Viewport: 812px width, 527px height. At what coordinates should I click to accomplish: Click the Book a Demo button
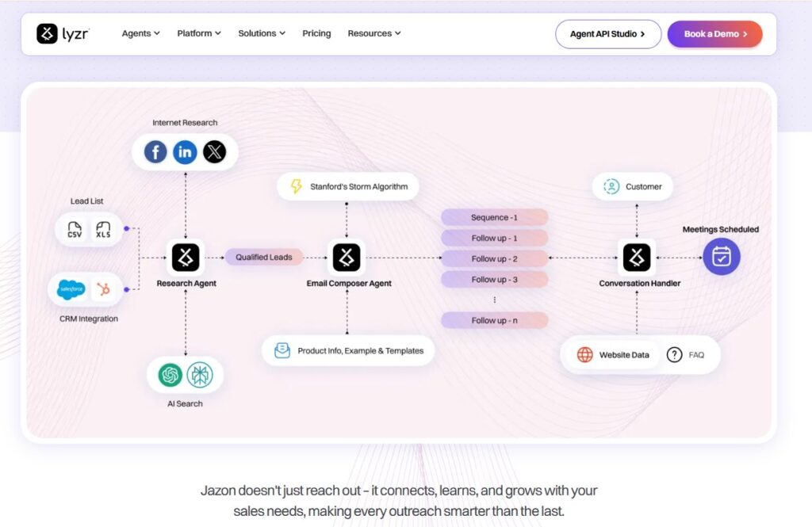click(714, 34)
